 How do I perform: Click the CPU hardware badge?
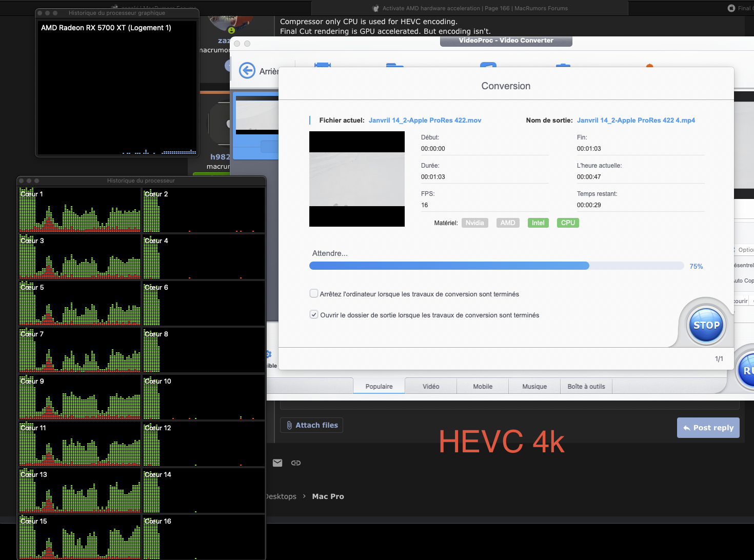click(568, 223)
